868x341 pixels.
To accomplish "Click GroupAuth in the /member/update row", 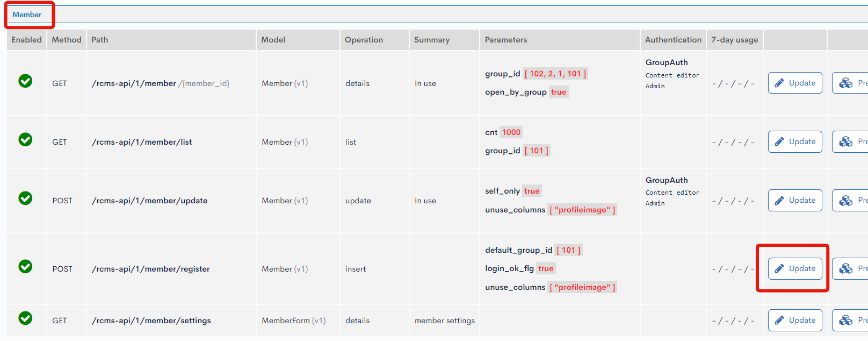I will pos(667,180).
